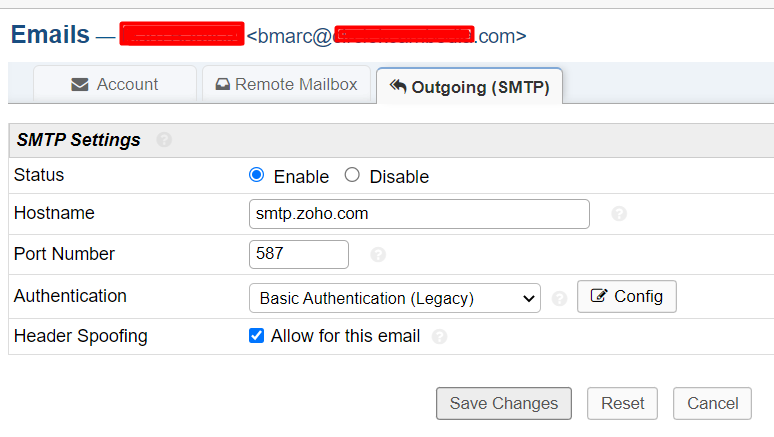Select the Enable status radio button

click(257, 175)
